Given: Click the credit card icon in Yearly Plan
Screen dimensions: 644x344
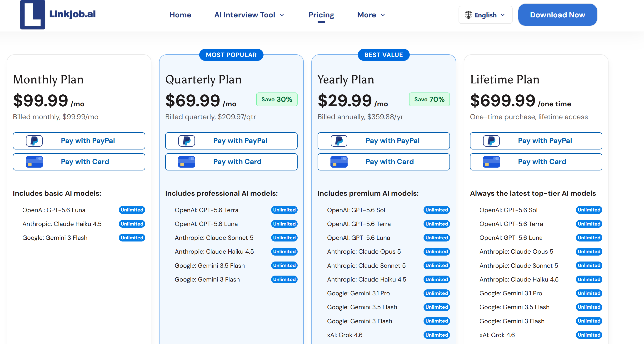Looking at the screenshot, I should [339, 162].
